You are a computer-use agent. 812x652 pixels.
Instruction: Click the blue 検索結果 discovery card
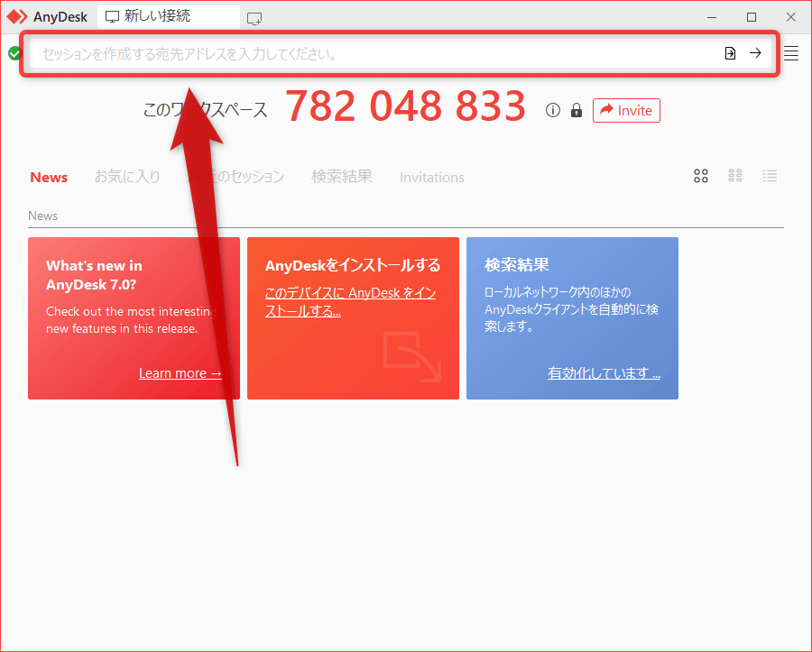pos(572,318)
